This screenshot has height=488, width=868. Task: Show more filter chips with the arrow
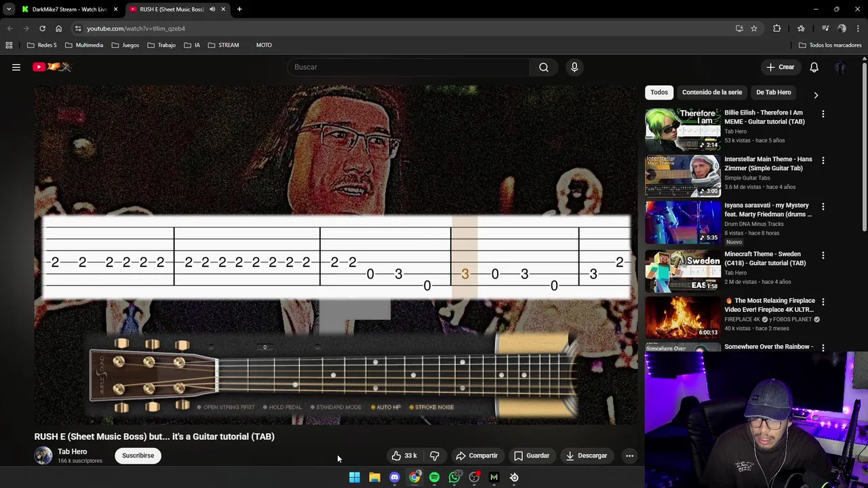pyautogui.click(x=816, y=96)
